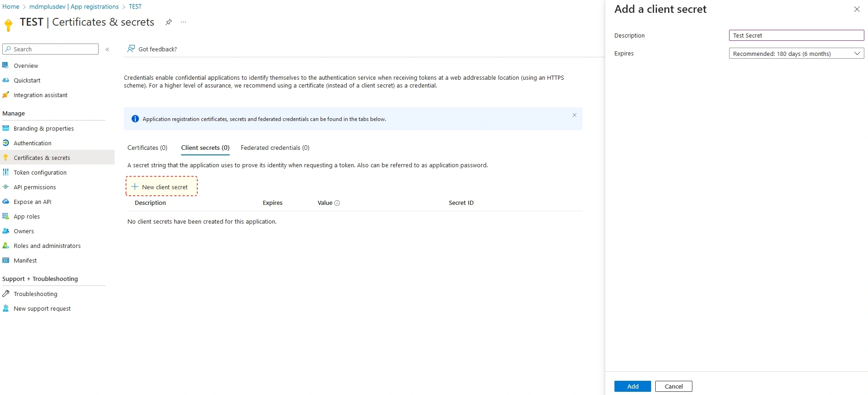Click the Value info tooltip icon
Image resolution: width=868 pixels, height=395 pixels.
pos(337,203)
